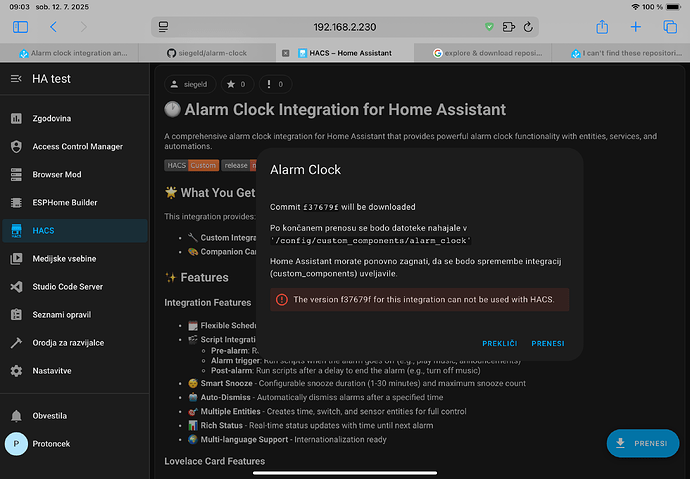This screenshot has width=690, height=479.
Task: Click the 09:03 clock in status bar
Action: pyautogui.click(x=19, y=7)
